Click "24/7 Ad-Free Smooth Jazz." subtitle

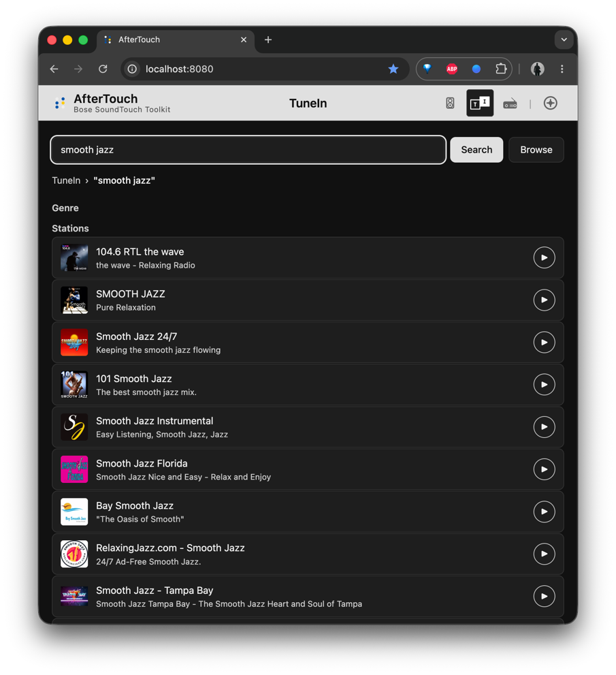(148, 562)
